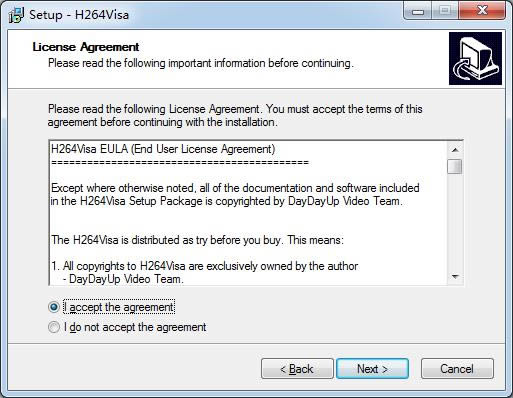Minimize the Setup - H264Visa window
The height and width of the screenshot is (398, 513).
pos(418,12)
